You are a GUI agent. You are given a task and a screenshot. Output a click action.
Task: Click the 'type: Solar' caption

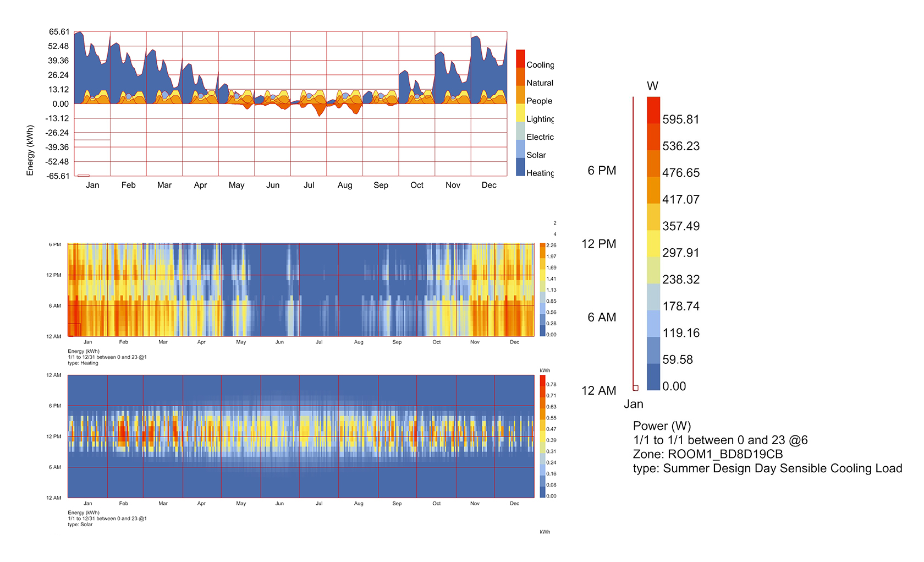[x=80, y=525]
